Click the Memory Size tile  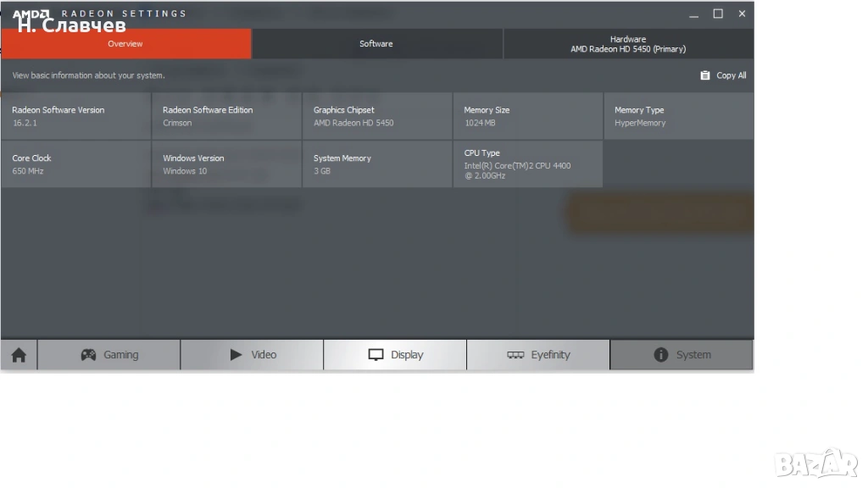point(527,116)
